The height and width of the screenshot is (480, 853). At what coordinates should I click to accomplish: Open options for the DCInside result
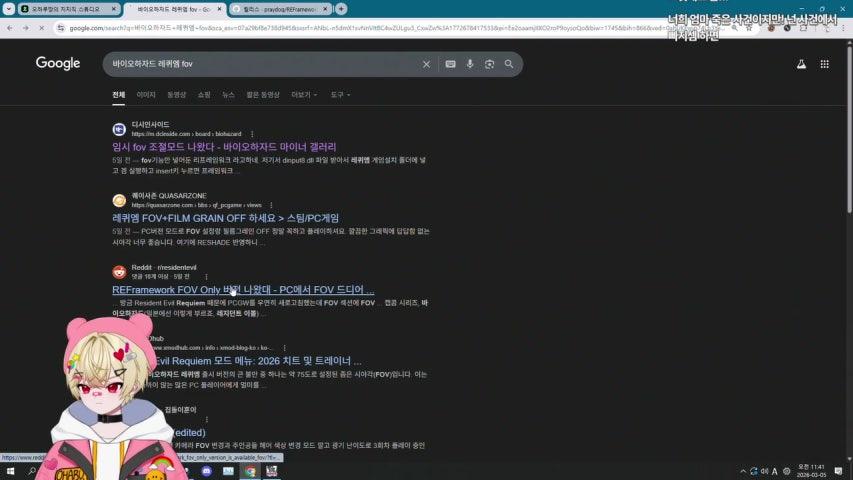tap(252, 134)
